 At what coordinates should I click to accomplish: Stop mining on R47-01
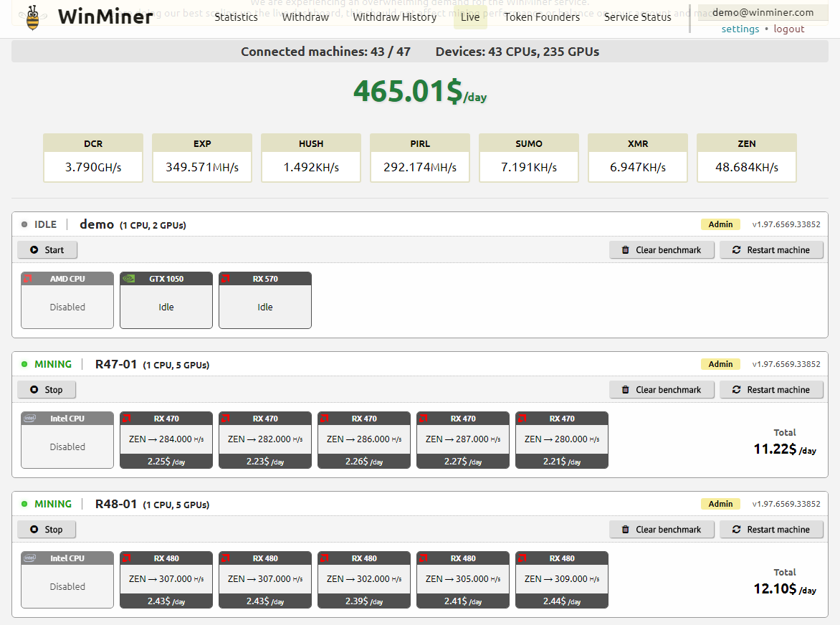(47, 390)
